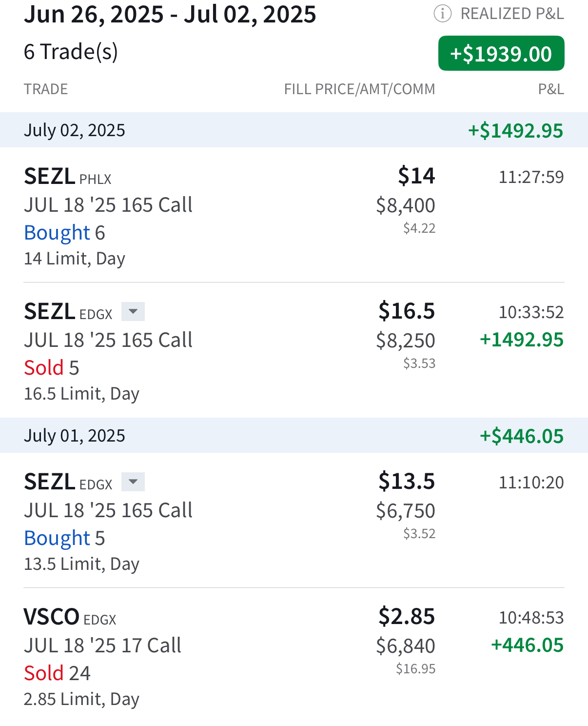Select the July 01, 2025 date header
Screen dimensions: 588x726
294,435
